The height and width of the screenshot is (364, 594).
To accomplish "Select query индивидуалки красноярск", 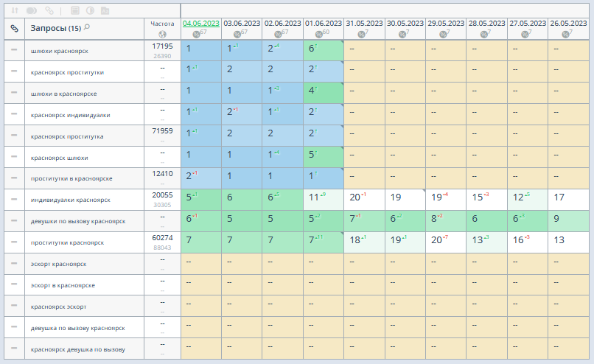I will coord(70,200).
